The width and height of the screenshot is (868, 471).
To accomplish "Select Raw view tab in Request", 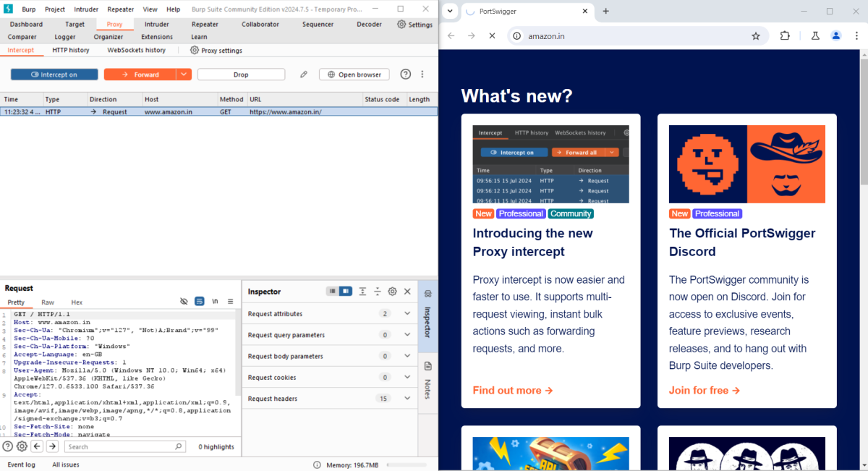I will tap(48, 302).
